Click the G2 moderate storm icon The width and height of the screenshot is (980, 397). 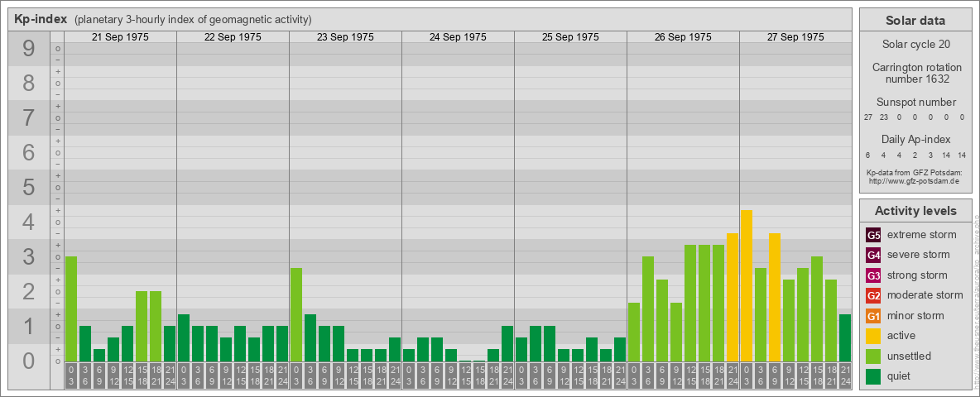[873, 295]
